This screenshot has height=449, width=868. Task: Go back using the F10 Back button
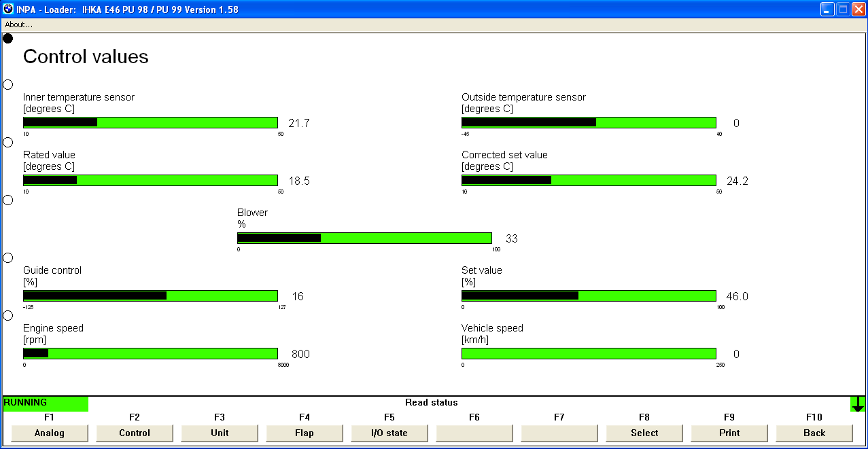click(814, 433)
